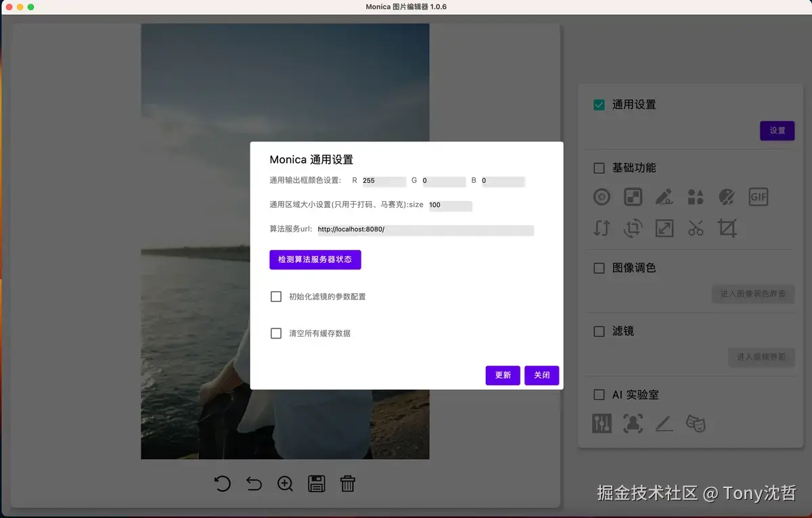Click the 更新 button in the dialog

point(502,375)
